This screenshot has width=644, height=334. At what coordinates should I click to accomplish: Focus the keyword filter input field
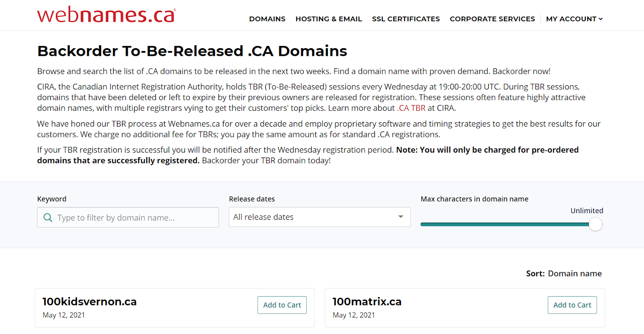(x=128, y=217)
